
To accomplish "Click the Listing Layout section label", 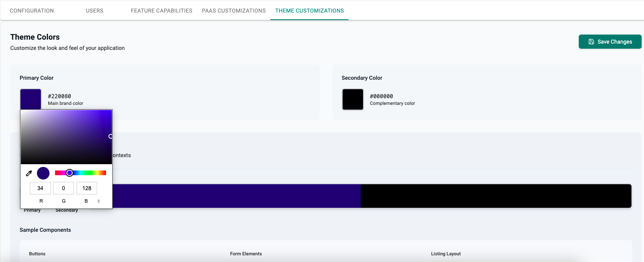I will point(446,254).
